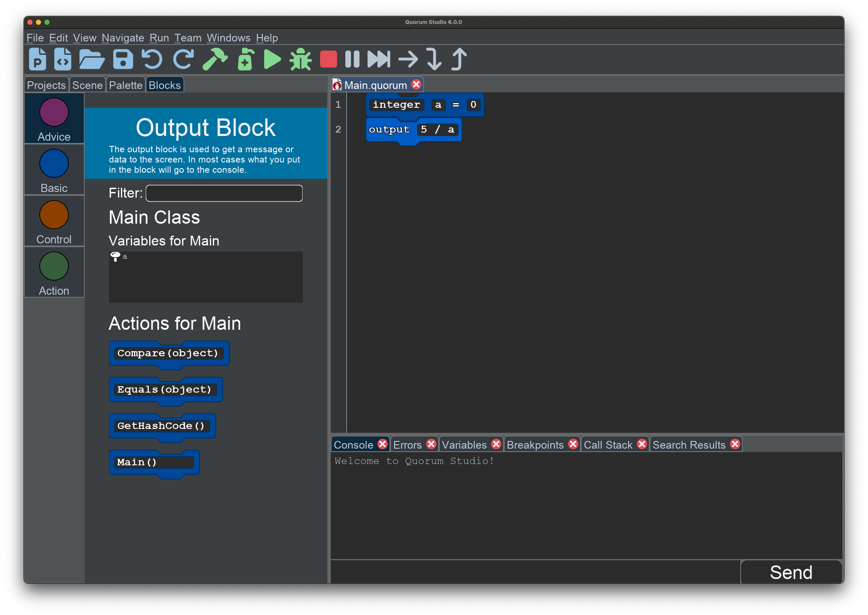This screenshot has height=615, width=868.
Task: Clean and build with spray icon
Action: (246, 59)
